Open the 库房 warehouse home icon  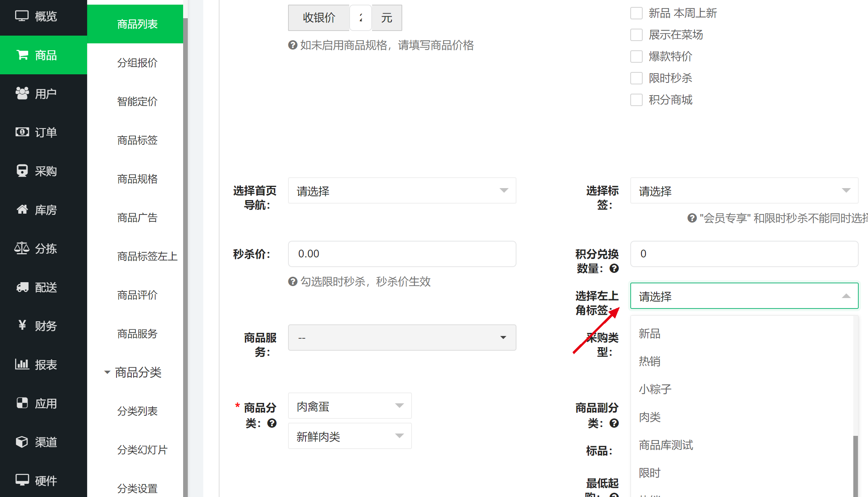pos(22,209)
